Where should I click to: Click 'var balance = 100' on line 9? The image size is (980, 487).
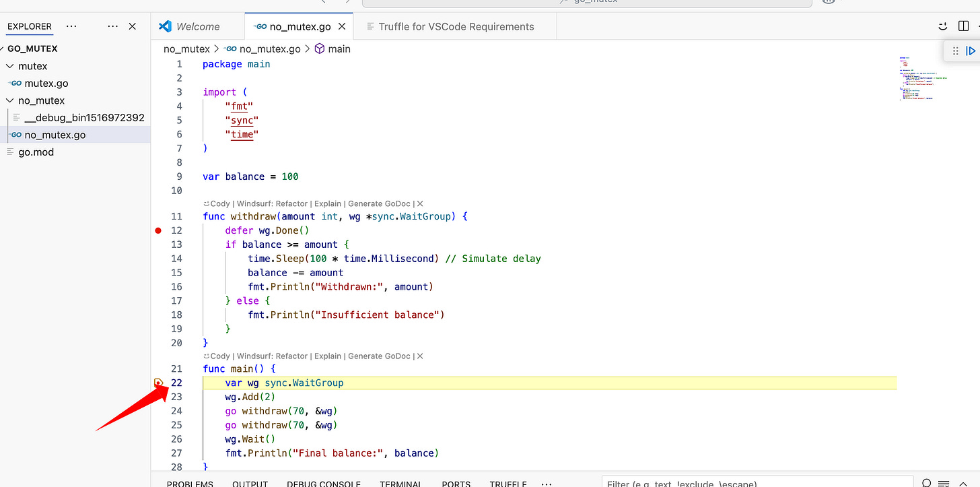[250, 176]
